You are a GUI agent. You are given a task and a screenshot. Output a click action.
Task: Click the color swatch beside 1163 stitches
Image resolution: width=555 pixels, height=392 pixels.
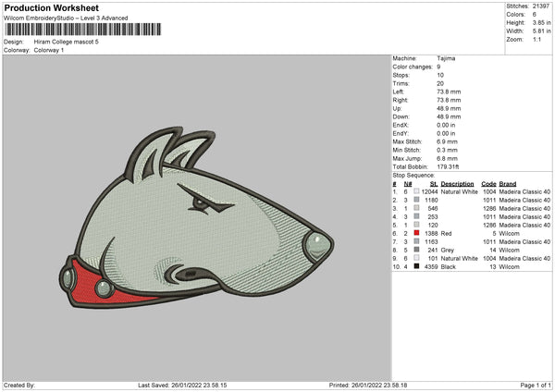416,241
